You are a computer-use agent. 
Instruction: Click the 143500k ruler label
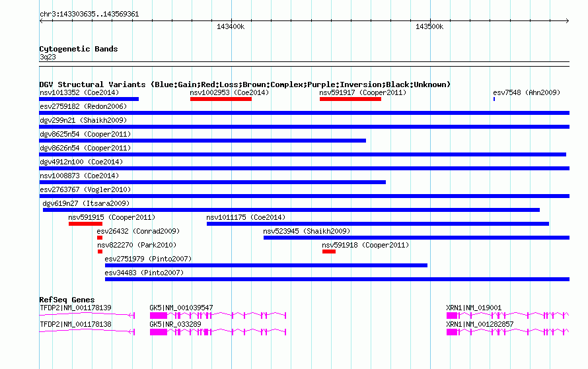coord(429,27)
